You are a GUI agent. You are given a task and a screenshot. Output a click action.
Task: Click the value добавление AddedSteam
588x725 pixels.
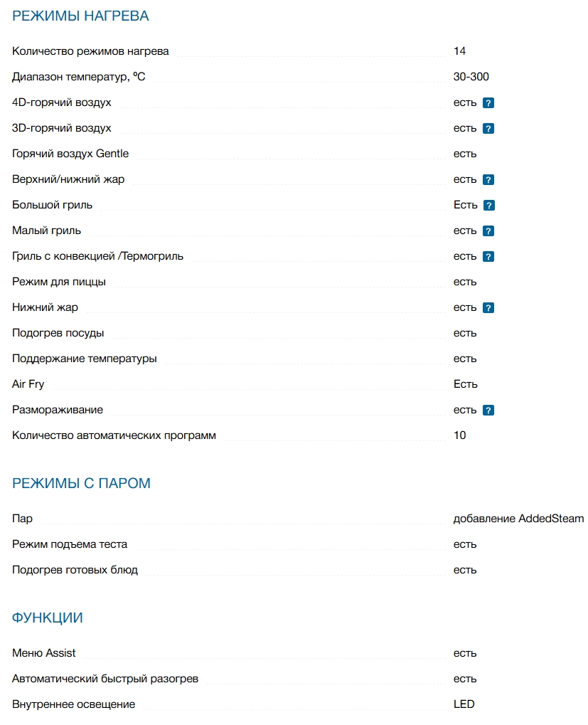(x=518, y=519)
